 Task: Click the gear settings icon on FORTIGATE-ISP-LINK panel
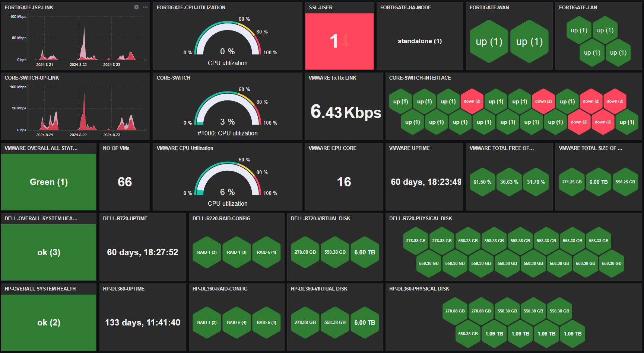click(x=136, y=7)
